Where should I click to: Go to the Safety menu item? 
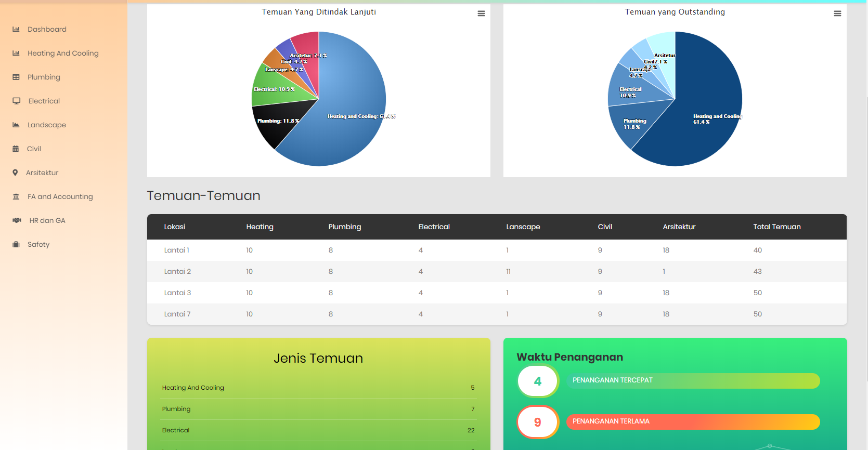(38, 245)
